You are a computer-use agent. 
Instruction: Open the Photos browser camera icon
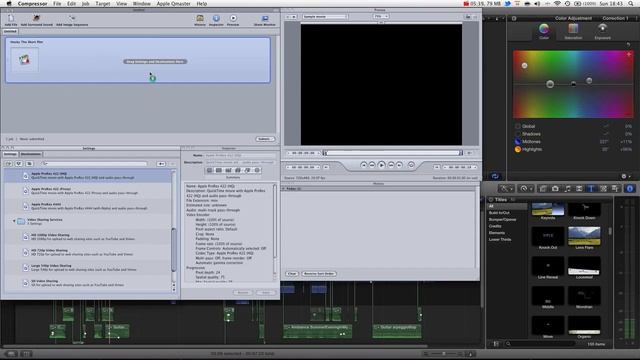(555, 189)
